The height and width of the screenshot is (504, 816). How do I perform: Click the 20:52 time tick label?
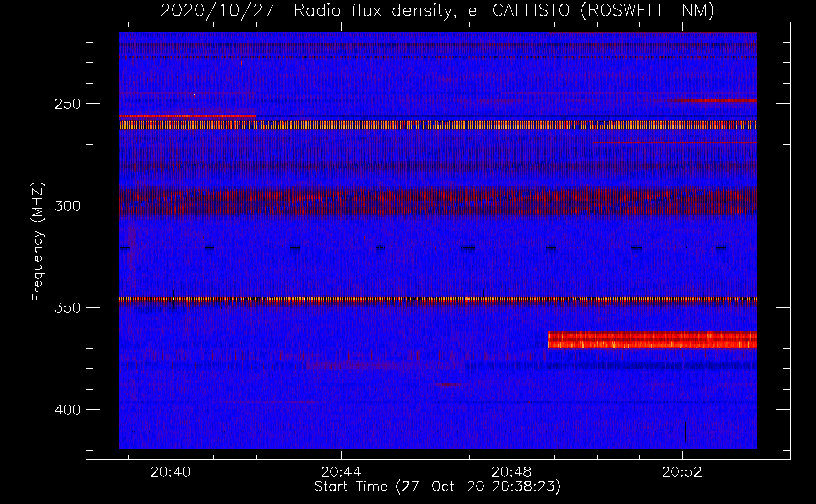tap(682, 472)
